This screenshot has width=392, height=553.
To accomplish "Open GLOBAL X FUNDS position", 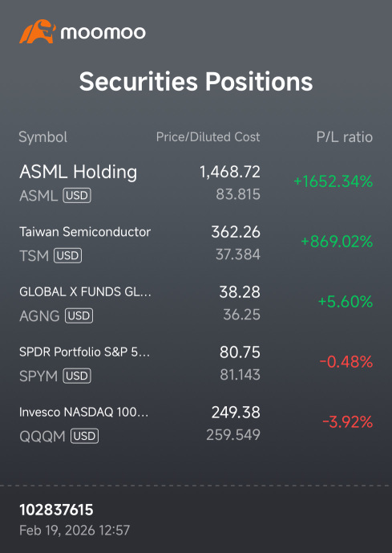I will (196, 303).
